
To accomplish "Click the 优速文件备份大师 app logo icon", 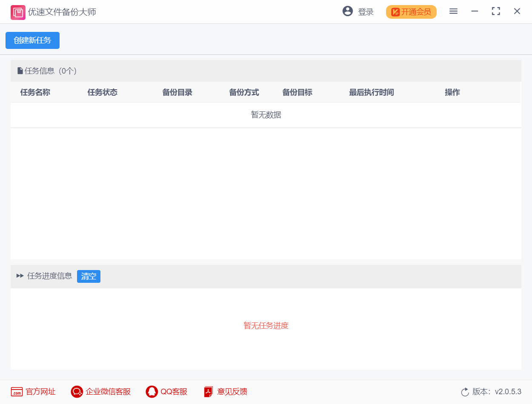I will tap(18, 12).
